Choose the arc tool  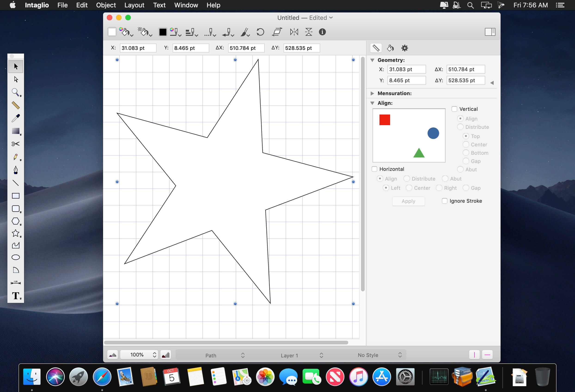point(16,270)
